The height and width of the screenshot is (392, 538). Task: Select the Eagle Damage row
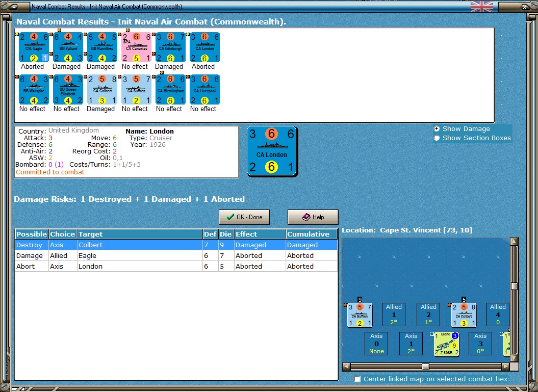click(x=176, y=255)
